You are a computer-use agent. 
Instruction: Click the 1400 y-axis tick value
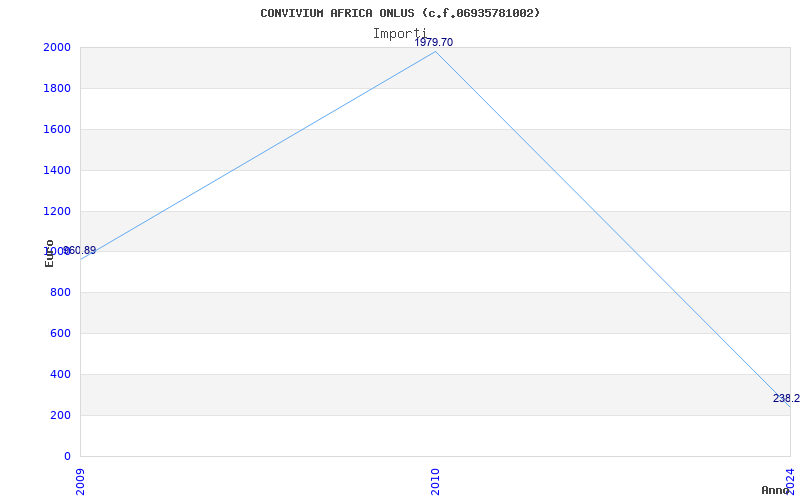(57, 170)
